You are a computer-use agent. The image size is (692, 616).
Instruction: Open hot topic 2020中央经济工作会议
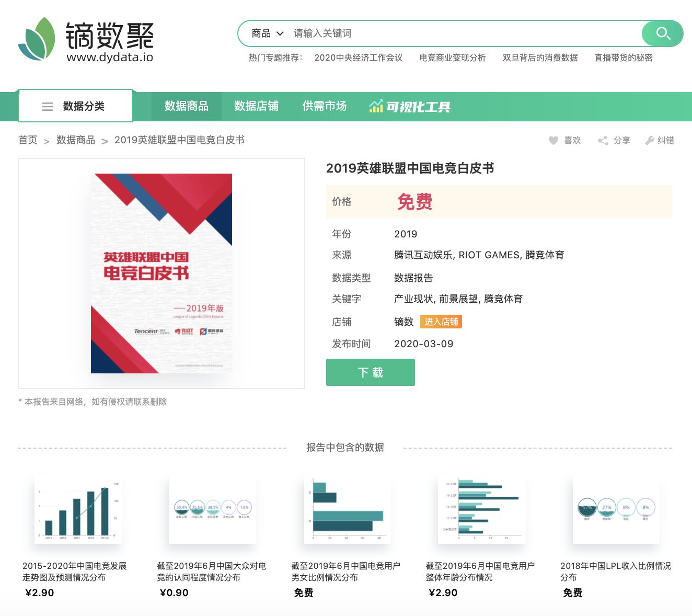pyautogui.click(x=359, y=58)
